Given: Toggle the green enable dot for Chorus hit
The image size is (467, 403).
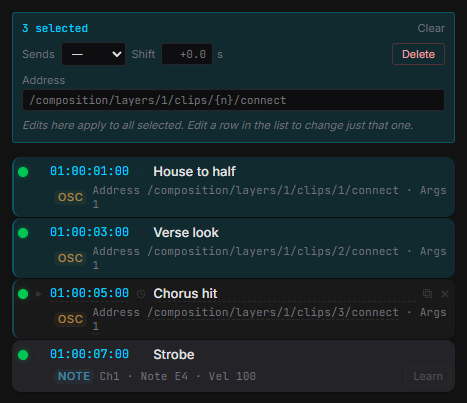Looking at the screenshot, I should (23, 294).
